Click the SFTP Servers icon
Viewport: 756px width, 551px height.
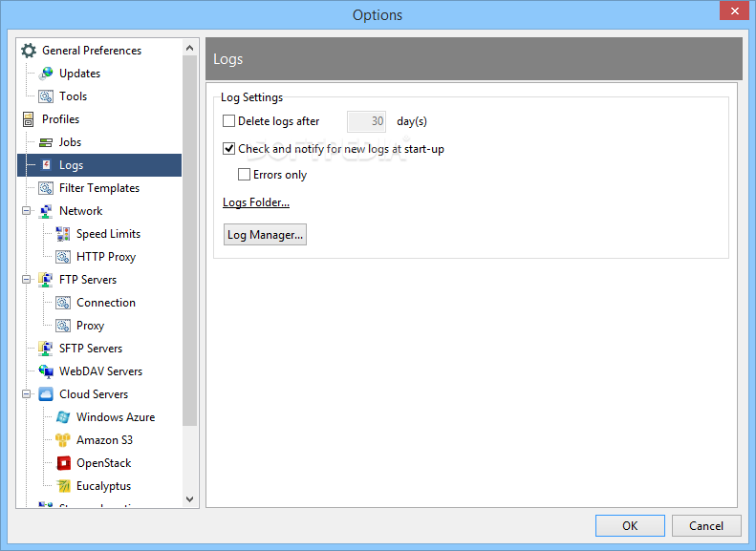(46, 349)
